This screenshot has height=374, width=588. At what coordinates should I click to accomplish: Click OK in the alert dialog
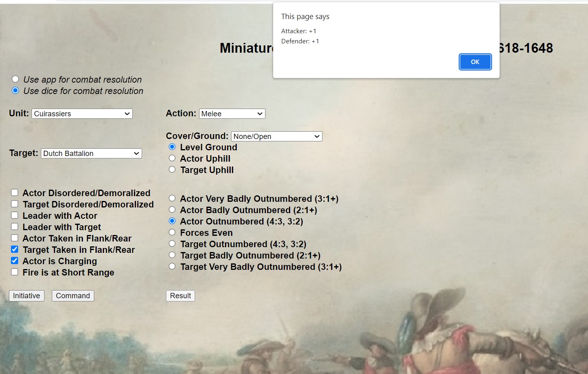[x=475, y=62]
